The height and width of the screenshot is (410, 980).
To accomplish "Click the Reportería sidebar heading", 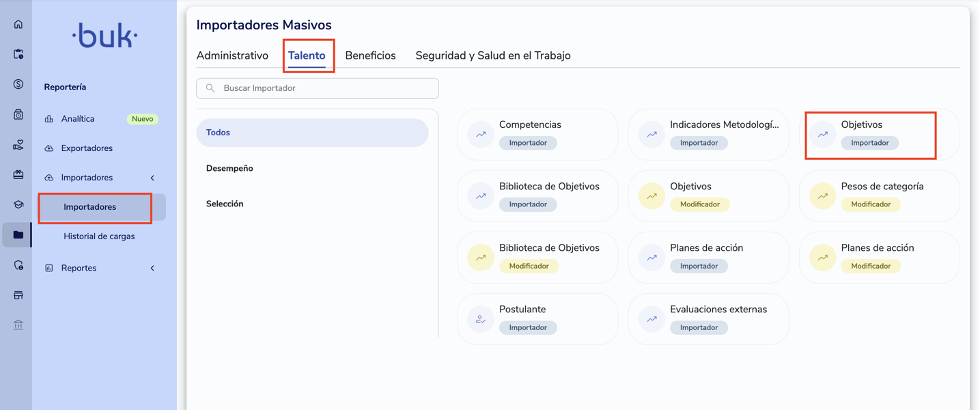I will click(x=65, y=87).
